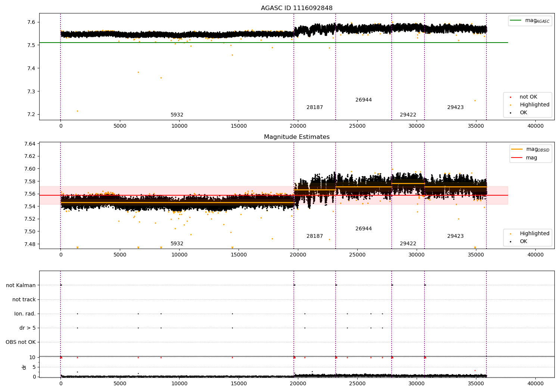The image size is (560, 392).
Task: Click the lowest orange outlier near 7.21 in AGASC plot
Action: coord(77,111)
